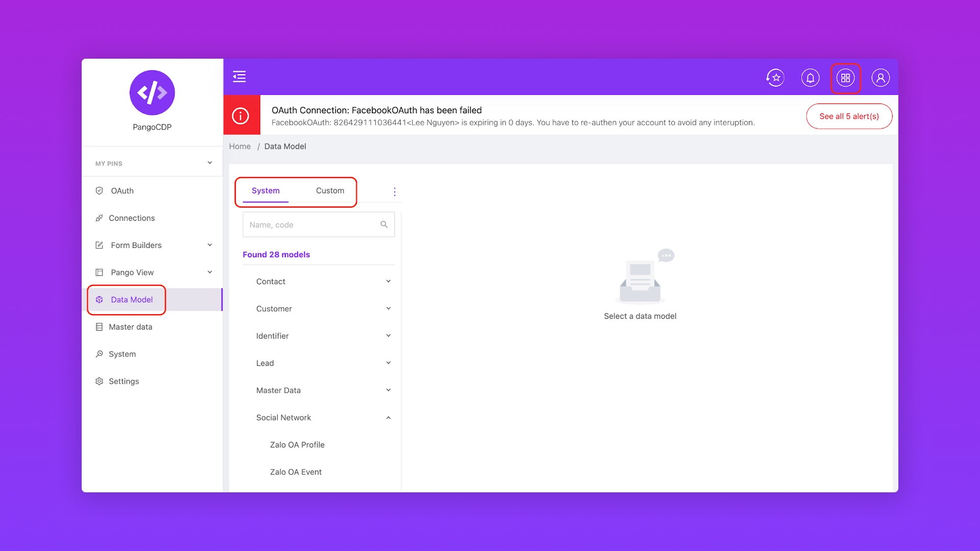The image size is (980, 551).
Task: Open the starred refresh icon in header
Action: 775,78
